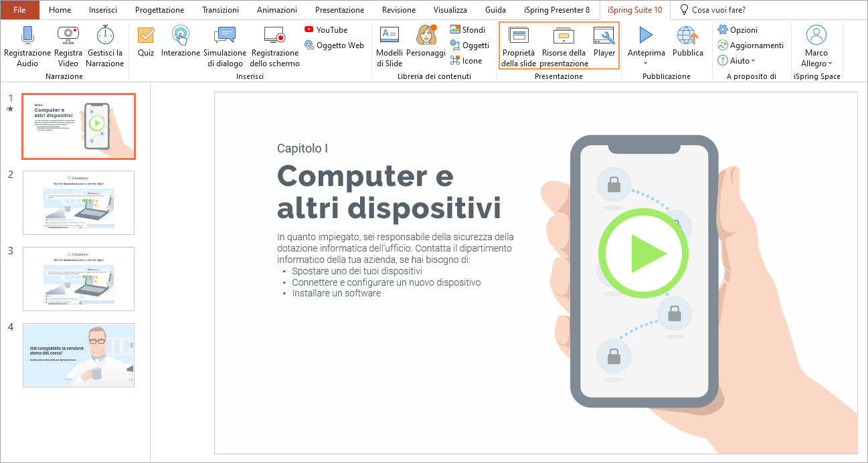Add an Interazione to the slide
868x463 pixels.
pyautogui.click(x=181, y=35)
